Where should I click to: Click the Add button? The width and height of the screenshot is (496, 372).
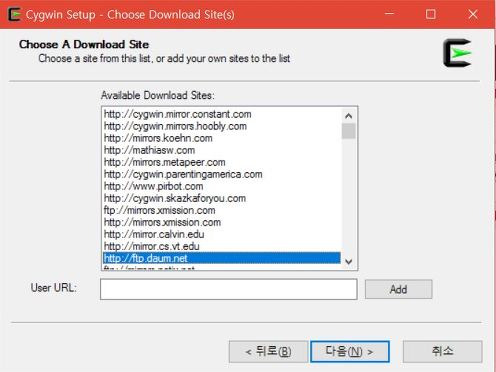coord(399,289)
